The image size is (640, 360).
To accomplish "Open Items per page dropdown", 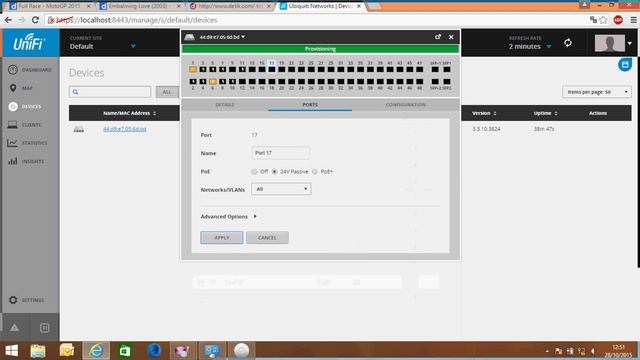I will click(x=597, y=92).
